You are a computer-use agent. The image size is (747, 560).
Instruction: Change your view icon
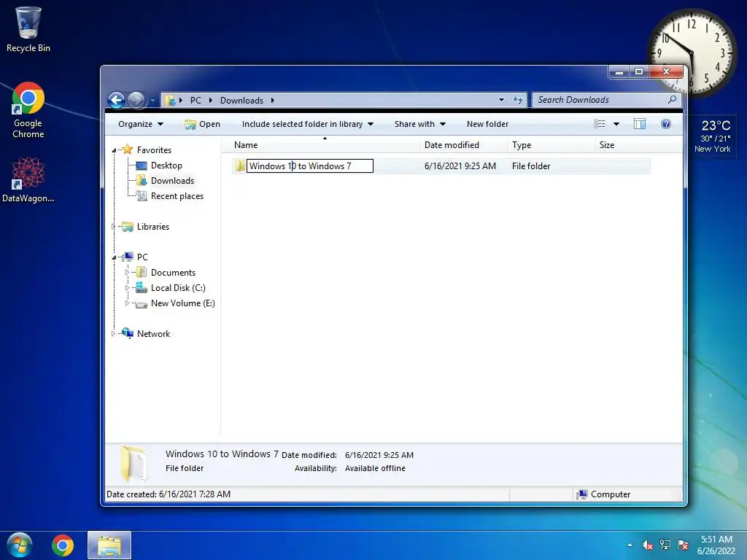pyautogui.click(x=600, y=124)
